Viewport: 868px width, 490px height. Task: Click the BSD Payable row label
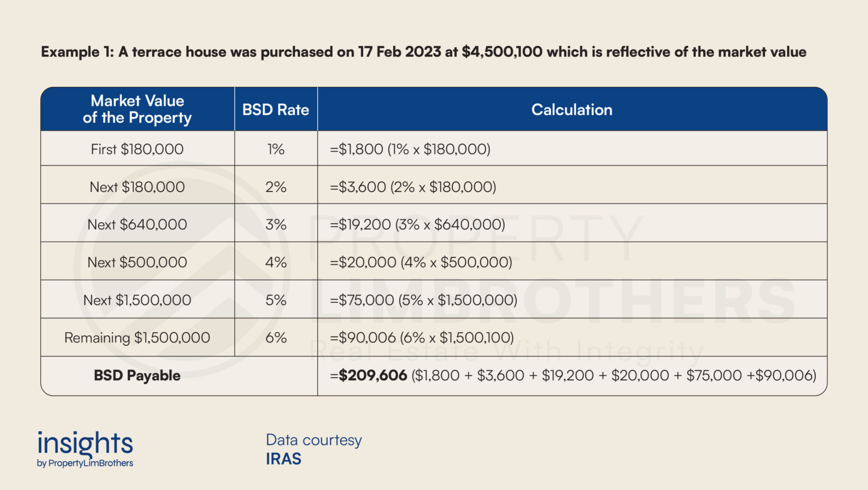(x=137, y=376)
